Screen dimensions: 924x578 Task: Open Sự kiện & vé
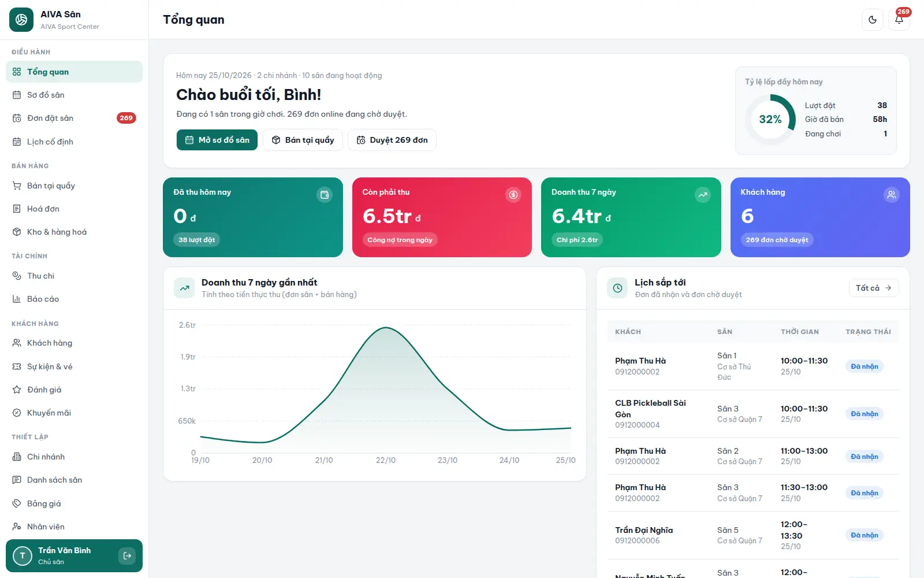(74, 366)
